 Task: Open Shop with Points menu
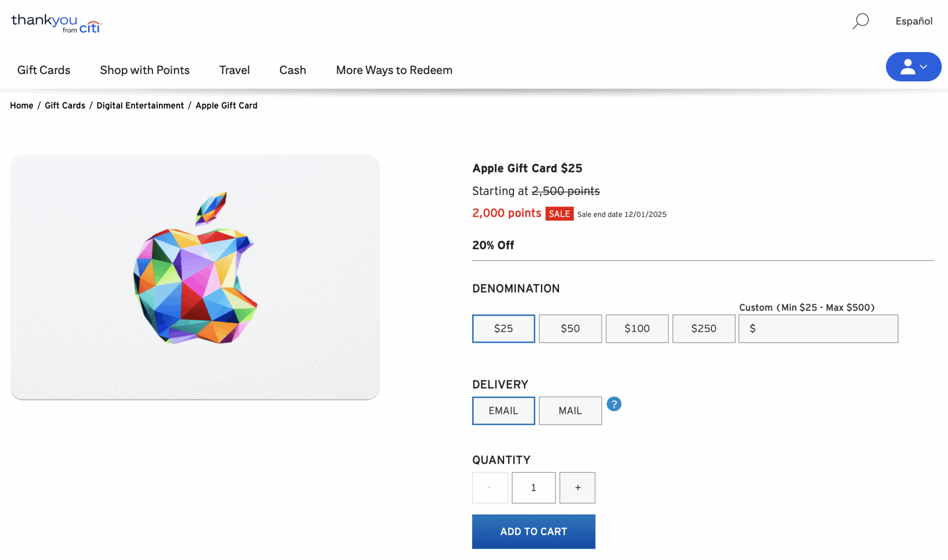click(x=145, y=70)
